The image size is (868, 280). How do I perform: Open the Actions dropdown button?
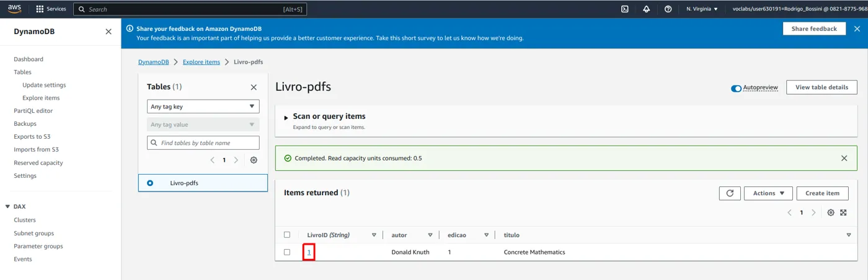[x=768, y=193]
